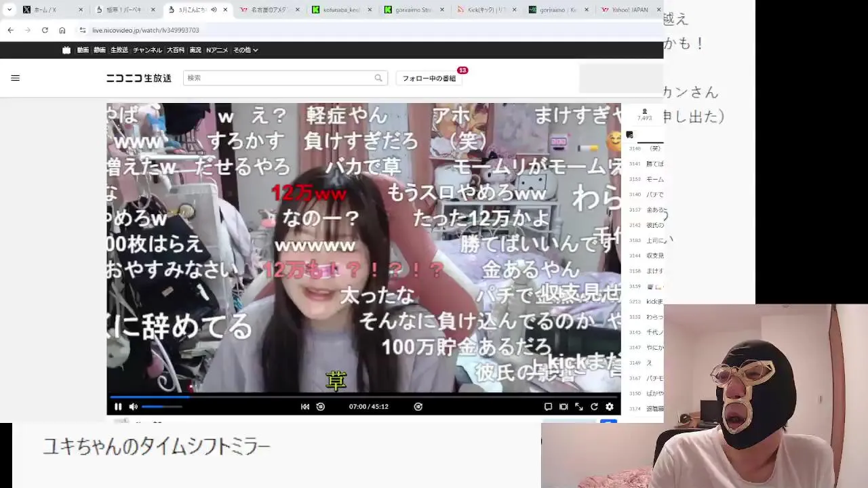Viewport: 868px width, 488px height.
Task: Rewind using the circular back-seek icon
Action: click(x=321, y=407)
